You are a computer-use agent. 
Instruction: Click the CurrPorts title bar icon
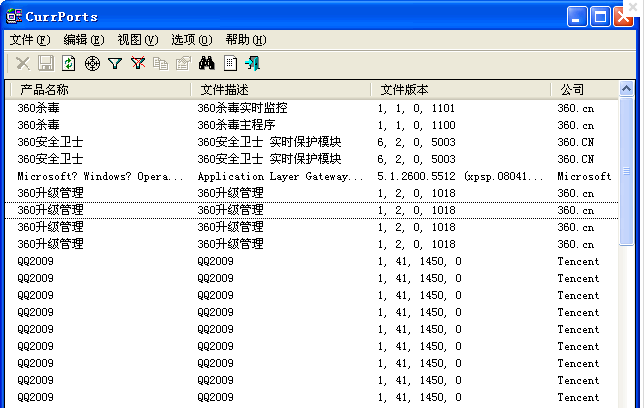[x=14, y=16]
